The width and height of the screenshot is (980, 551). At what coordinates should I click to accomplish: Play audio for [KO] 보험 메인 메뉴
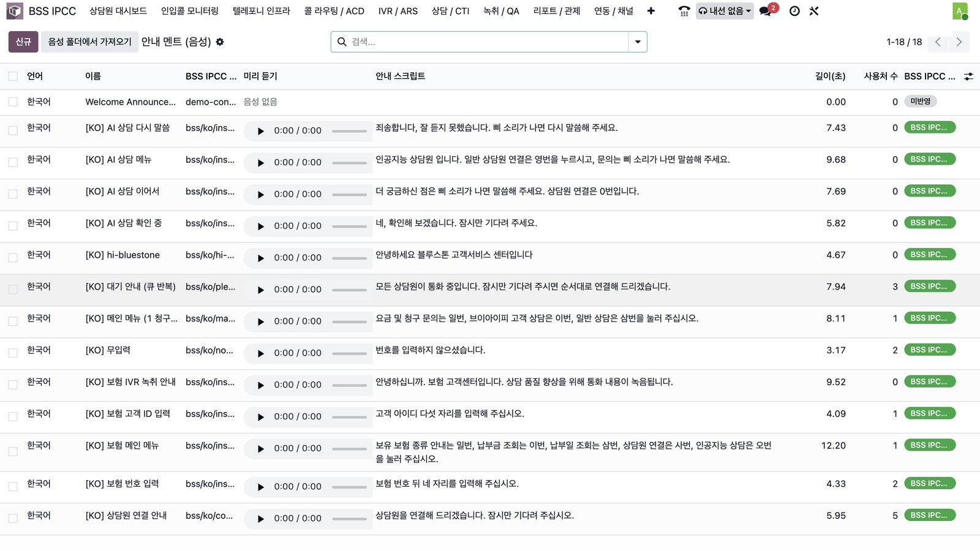tap(260, 449)
